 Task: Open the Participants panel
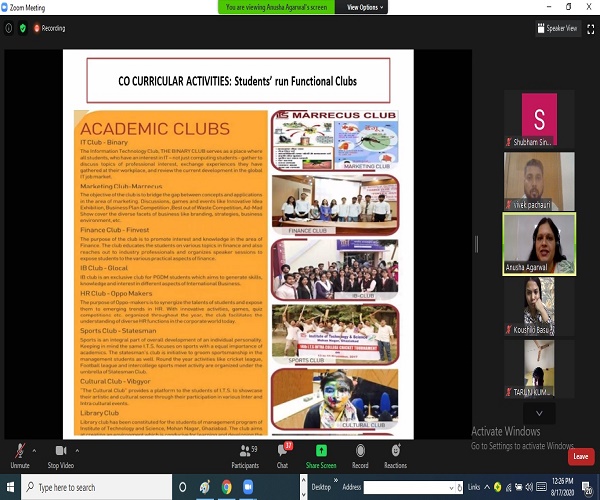pyautogui.click(x=245, y=456)
